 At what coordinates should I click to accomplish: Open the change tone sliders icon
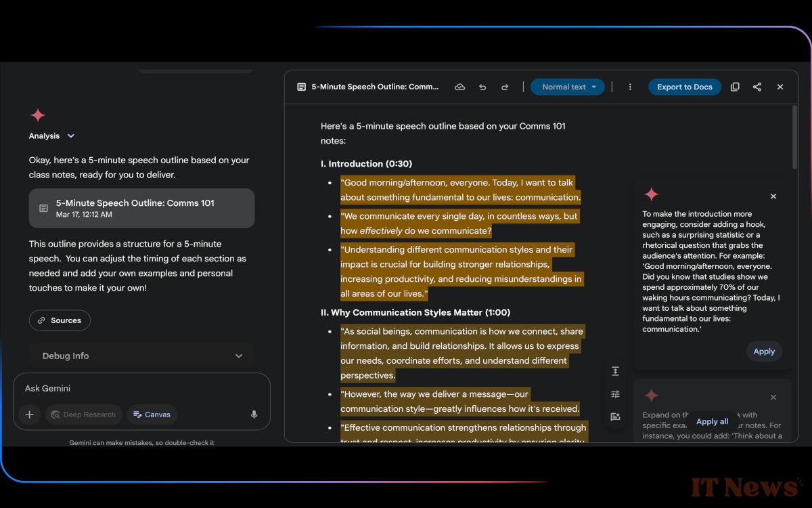tap(615, 394)
